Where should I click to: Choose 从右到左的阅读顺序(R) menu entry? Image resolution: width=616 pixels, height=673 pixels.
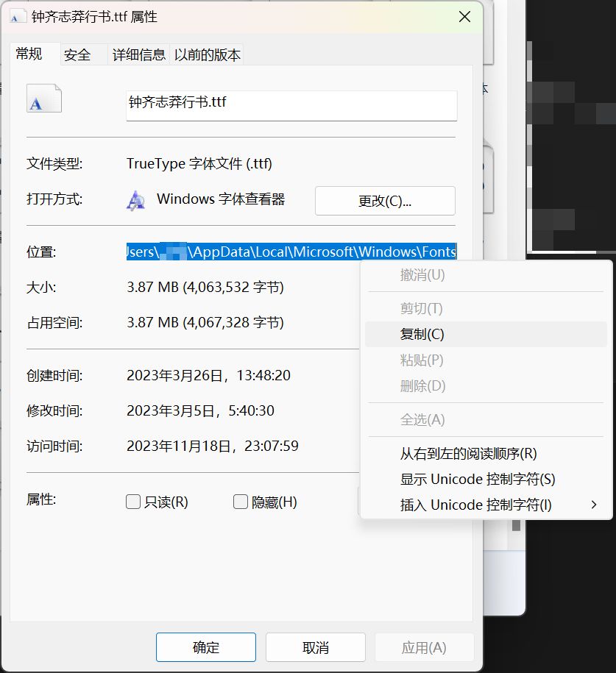468,454
